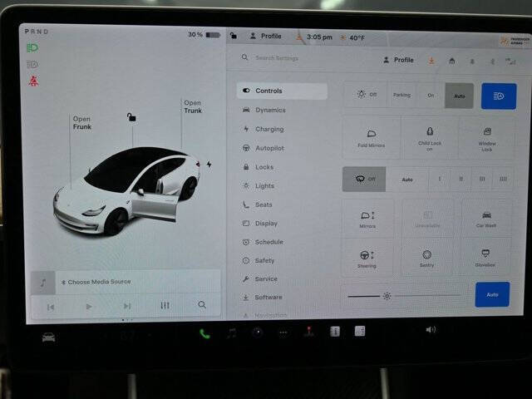This screenshot has height=399, width=532.
Task: Toggle the Window Lock button
Action: pyautogui.click(x=487, y=139)
